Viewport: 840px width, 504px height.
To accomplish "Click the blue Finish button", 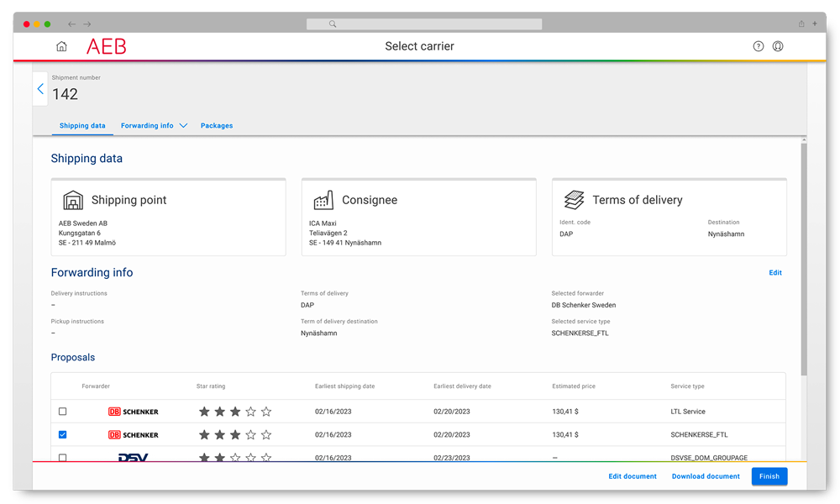I will coord(769,476).
